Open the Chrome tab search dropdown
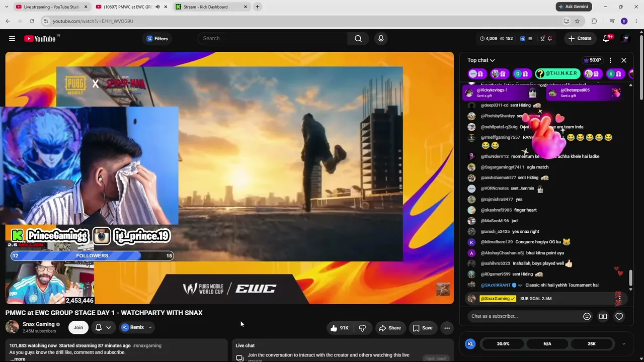This screenshot has width=644, height=362. [x=8, y=7]
